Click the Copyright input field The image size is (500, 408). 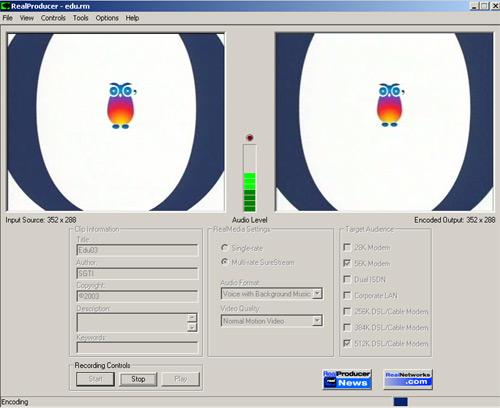click(x=137, y=296)
